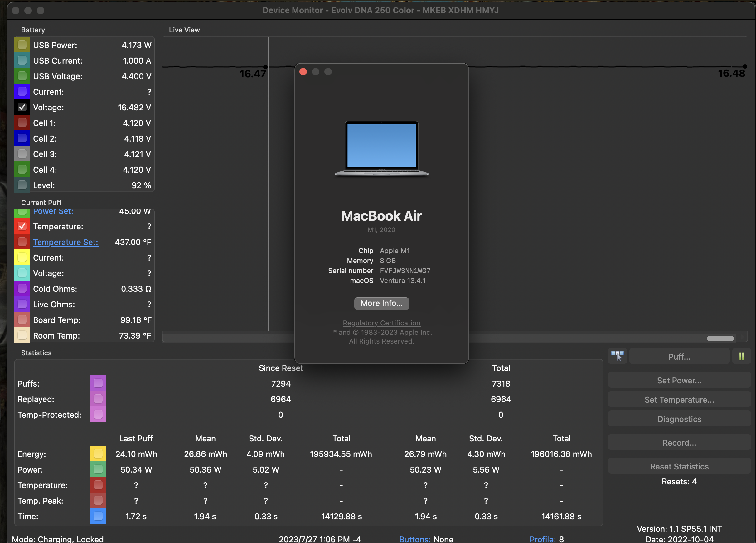Toggle the Voltage checkbox in Battery
This screenshot has width=756, height=543.
(22, 107)
